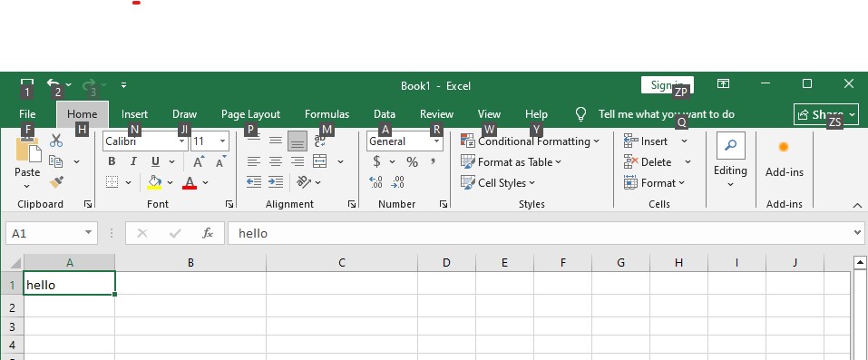Image resolution: width=868 pixels, height=360 pixels.
Task: Expand the Name Box dropdown arrow
Action: pos(88,233)
